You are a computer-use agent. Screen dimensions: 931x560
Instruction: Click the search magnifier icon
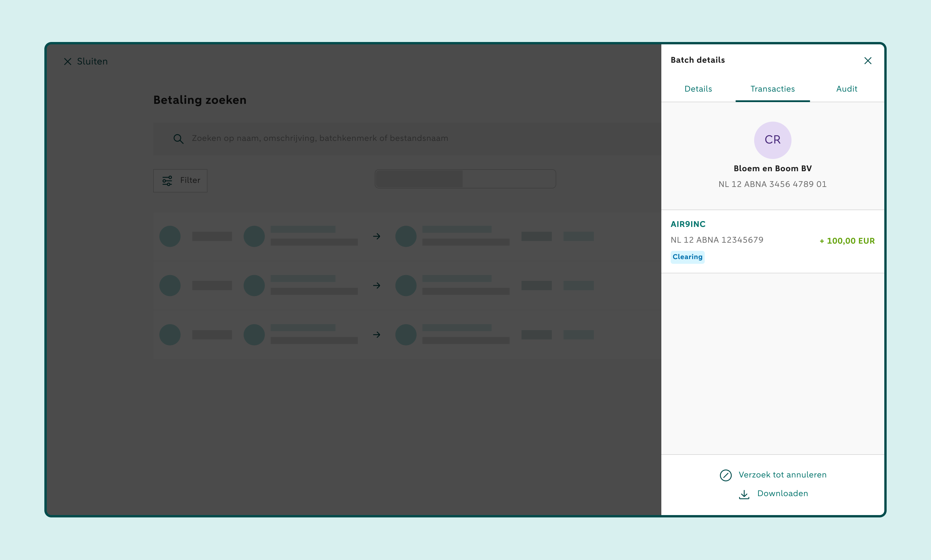click(x=178, y=139)
